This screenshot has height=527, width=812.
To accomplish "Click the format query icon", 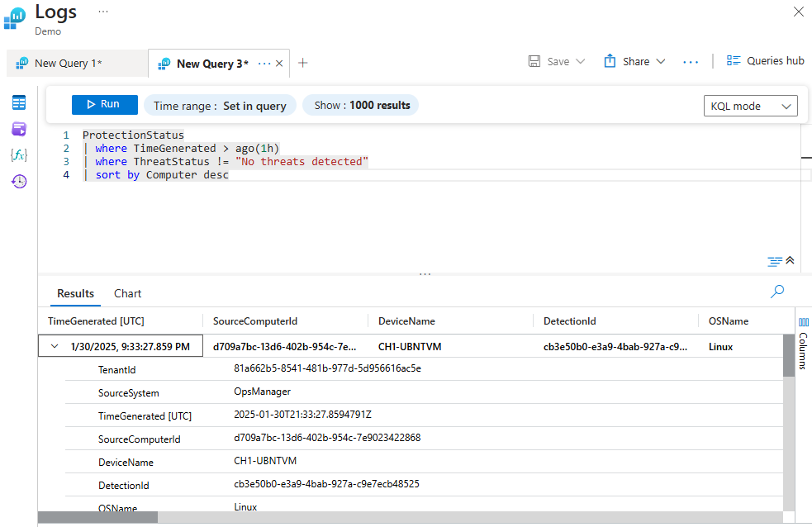I will [x=774, y=261].
